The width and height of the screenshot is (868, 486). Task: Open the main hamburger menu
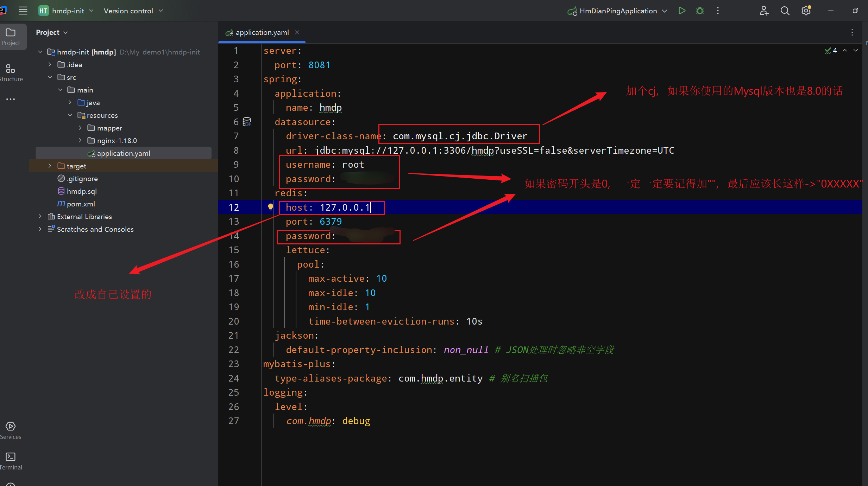coord(23,11)
